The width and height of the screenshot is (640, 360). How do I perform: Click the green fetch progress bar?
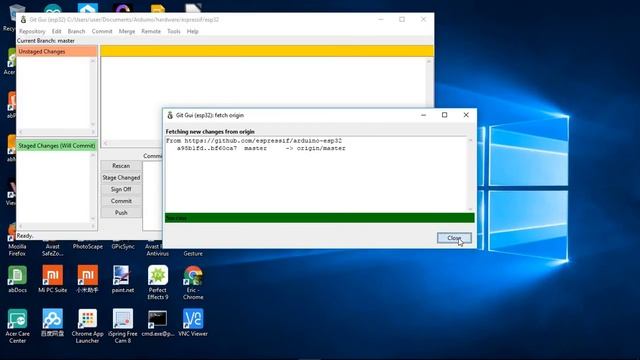(x=320, y=218)
